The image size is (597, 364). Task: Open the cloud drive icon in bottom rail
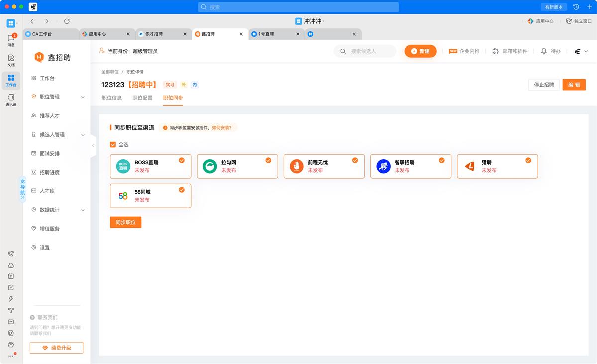(x=11, y=265)
